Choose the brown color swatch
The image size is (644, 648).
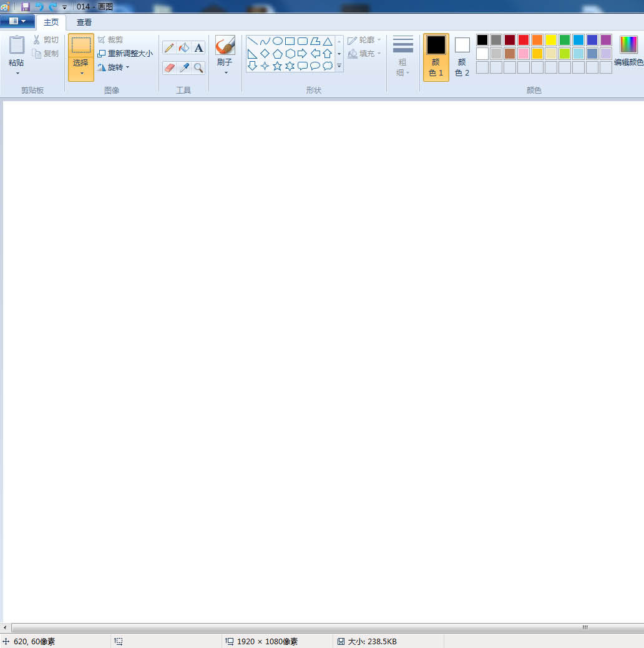(x=510, y=53)
